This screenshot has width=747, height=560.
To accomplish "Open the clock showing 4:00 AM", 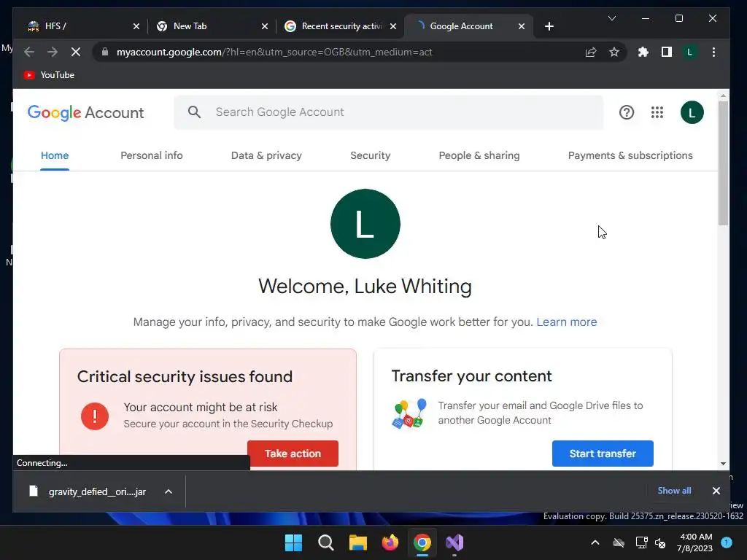I will point(695,542).
